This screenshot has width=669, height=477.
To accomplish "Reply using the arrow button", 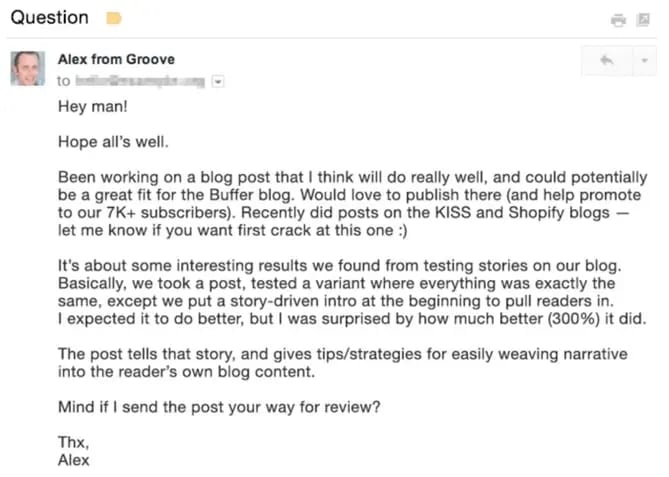I will point(607,61).
